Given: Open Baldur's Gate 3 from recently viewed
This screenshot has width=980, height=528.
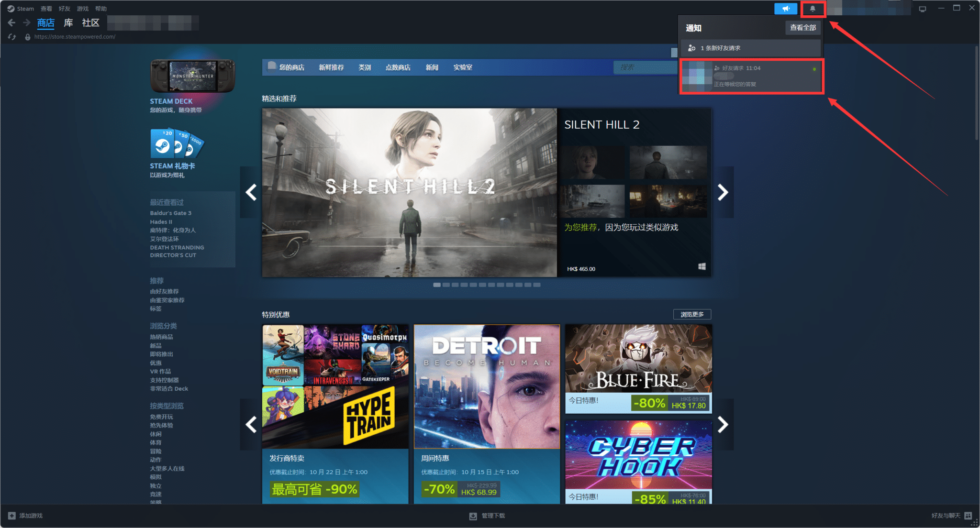Looking at the screenshot, I should [170, 213].
